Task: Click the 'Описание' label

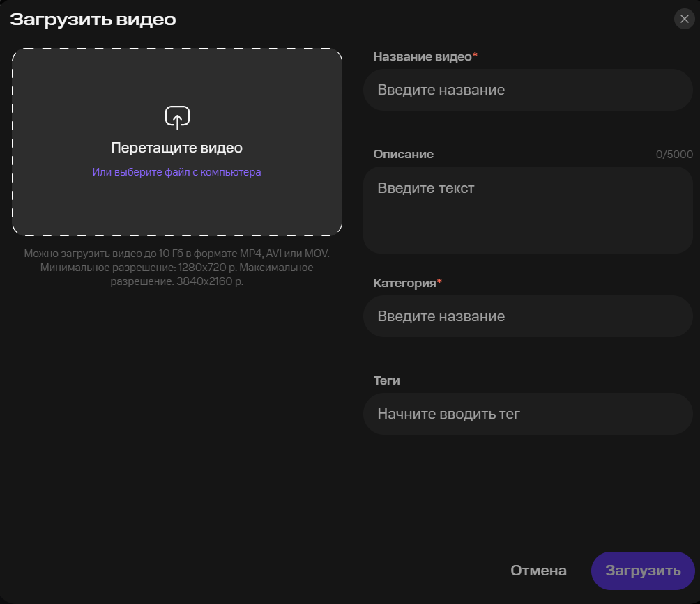Action: tap(403, 154)
